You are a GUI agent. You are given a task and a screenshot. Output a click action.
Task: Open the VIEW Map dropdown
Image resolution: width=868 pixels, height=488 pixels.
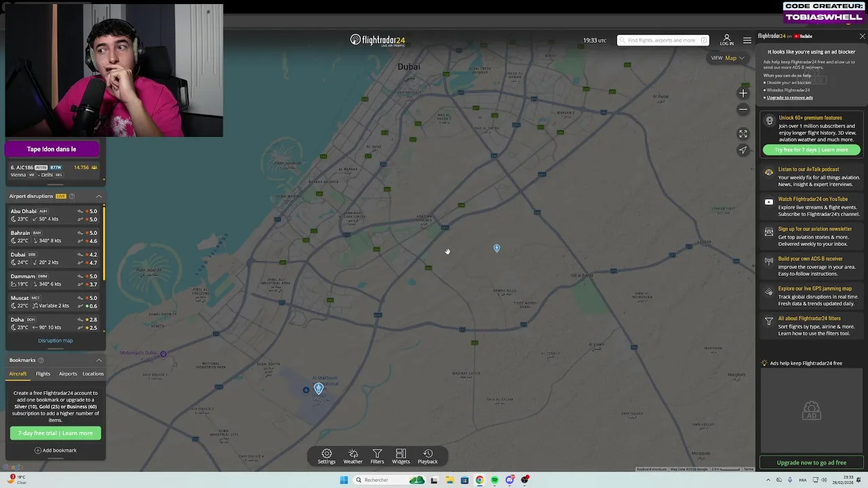pyautogui.click(x=727, y=58)
